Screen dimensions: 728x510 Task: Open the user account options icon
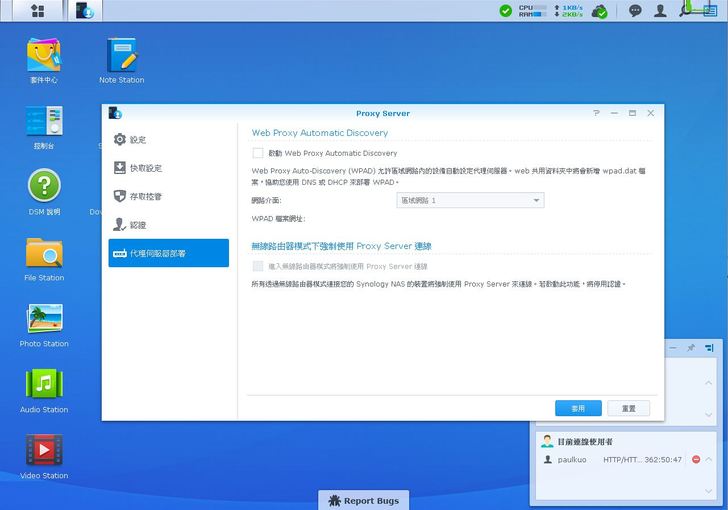pyautogui.click(x=660, y=11)
